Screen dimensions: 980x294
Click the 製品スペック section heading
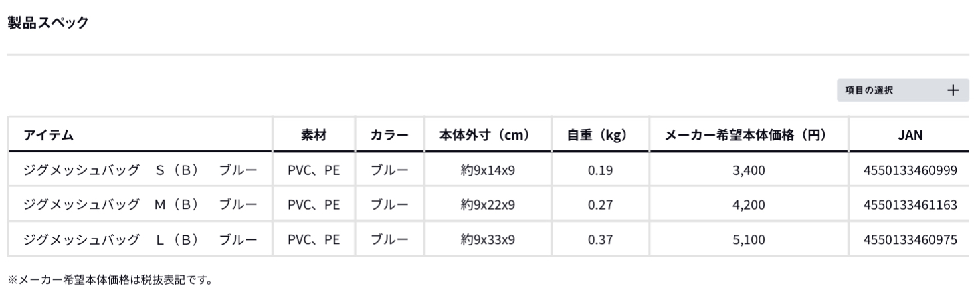pos(47,23)
